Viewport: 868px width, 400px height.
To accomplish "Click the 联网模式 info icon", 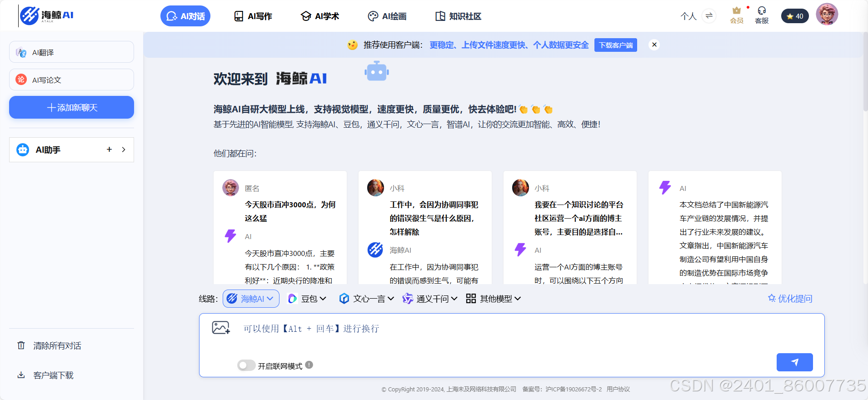I will pyautogui.click(x=309, y=365).
